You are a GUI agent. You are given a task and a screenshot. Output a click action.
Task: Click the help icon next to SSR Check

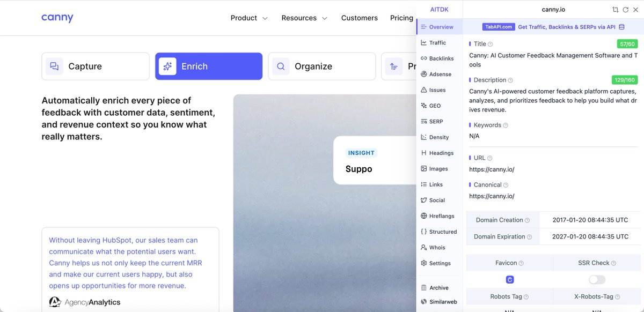pos(613,263)
